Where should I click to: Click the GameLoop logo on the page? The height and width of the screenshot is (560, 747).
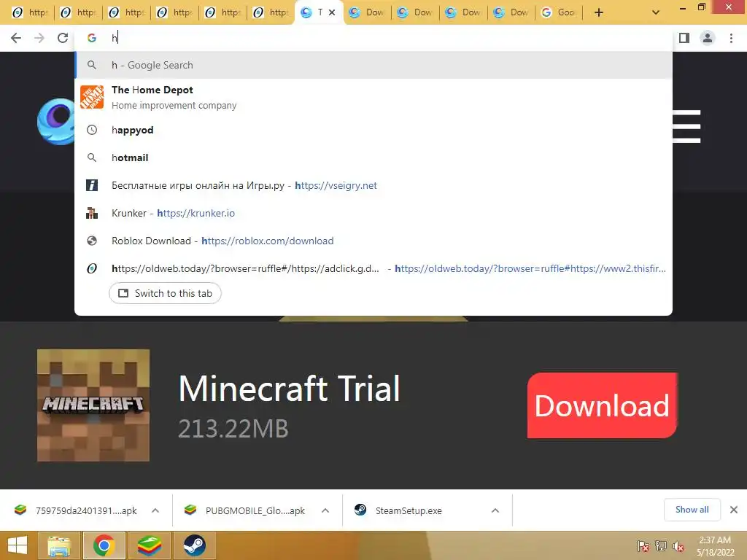(56, 122)
